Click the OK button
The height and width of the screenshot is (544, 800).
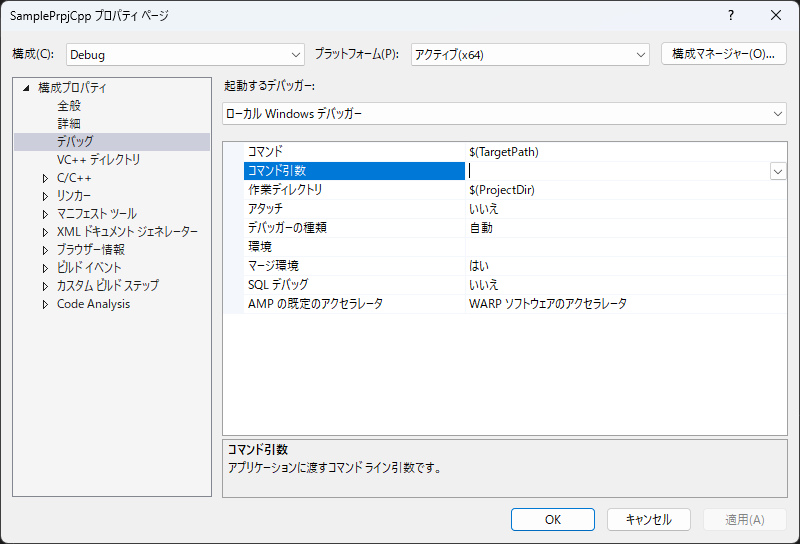pyautogui.click(x=553, y=519)
